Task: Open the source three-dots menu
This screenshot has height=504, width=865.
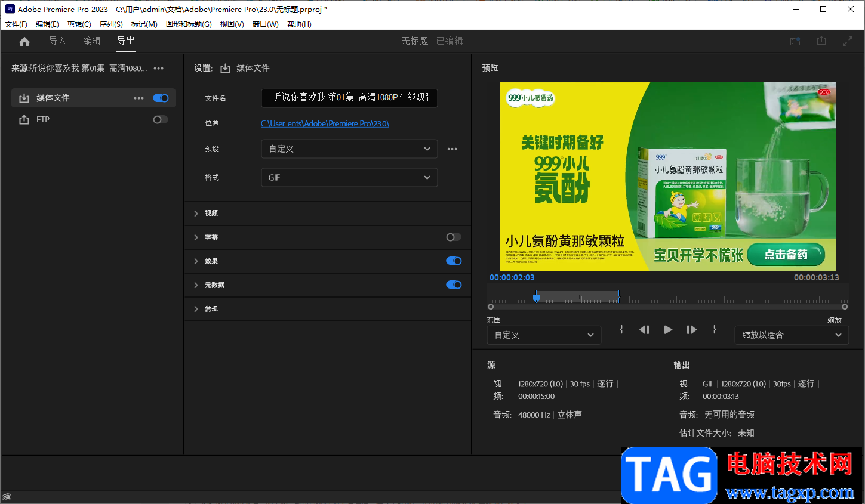Action: 159,69
